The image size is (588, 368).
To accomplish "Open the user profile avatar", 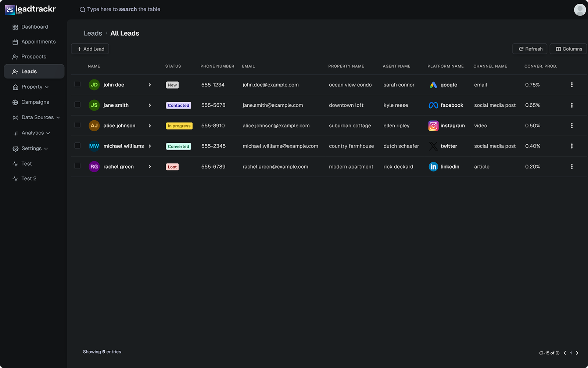I will [x=580, y=10].
